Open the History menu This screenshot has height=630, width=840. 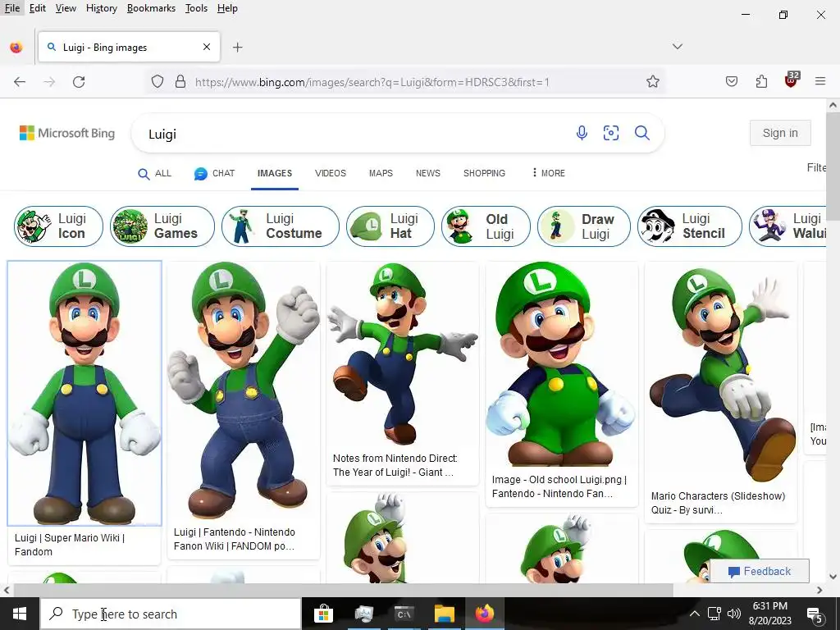(101, 8)
